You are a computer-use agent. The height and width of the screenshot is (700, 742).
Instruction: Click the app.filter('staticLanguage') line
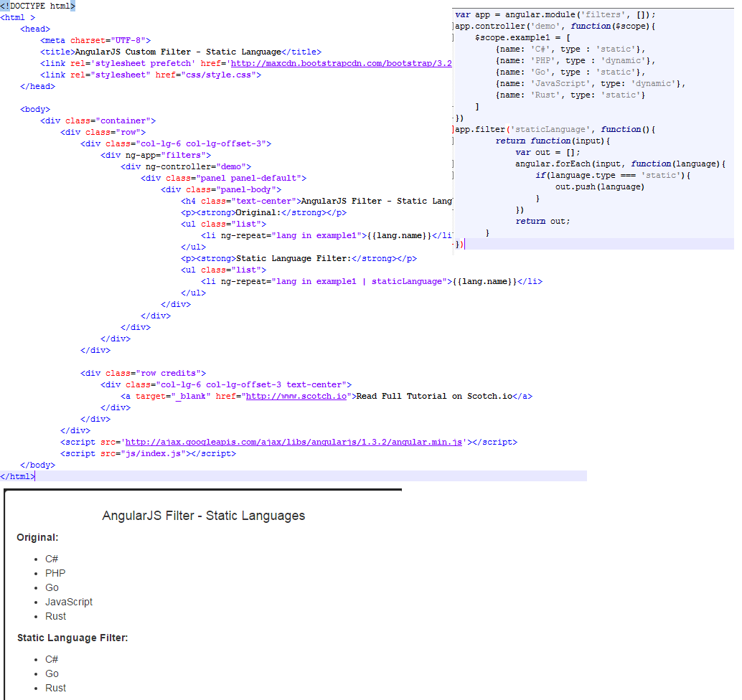click(x=555, y=130)
